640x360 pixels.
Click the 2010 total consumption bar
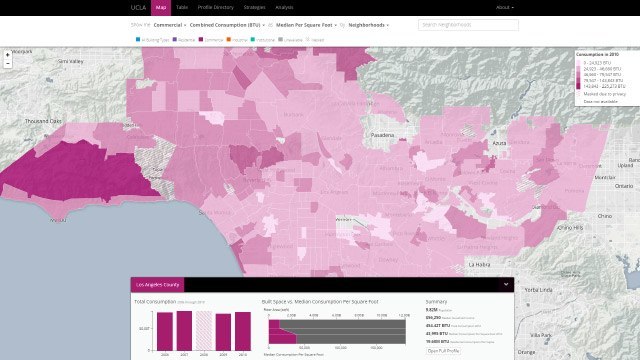point(243,331)
